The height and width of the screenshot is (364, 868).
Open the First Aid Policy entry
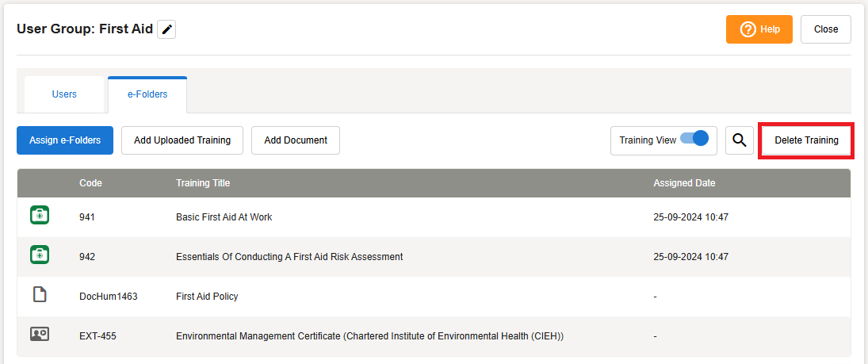coord(207,297)
